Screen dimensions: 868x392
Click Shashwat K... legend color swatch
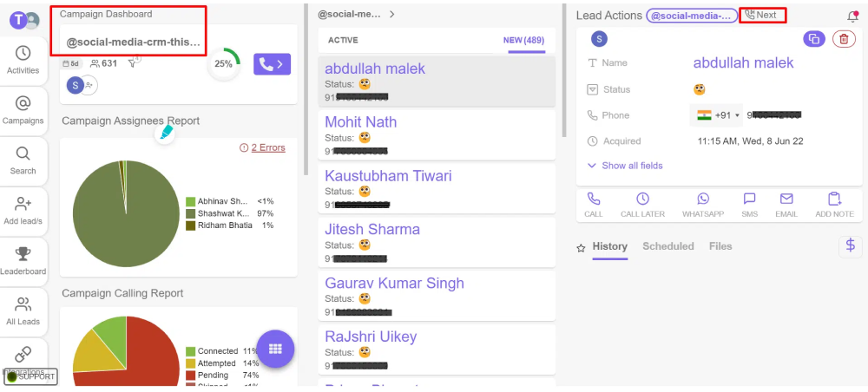[190, 213]
